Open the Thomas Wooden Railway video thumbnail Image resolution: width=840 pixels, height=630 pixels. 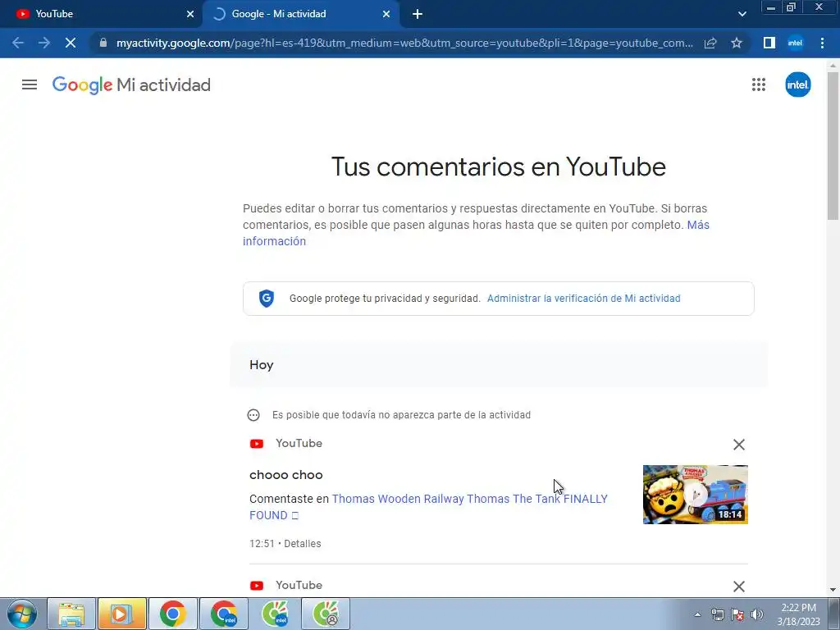(x=695, y=495)
